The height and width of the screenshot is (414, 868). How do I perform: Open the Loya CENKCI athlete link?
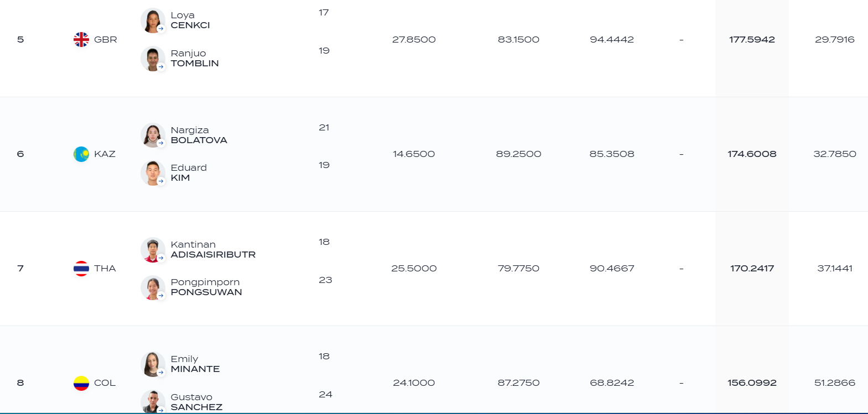[x=190, y=20]
